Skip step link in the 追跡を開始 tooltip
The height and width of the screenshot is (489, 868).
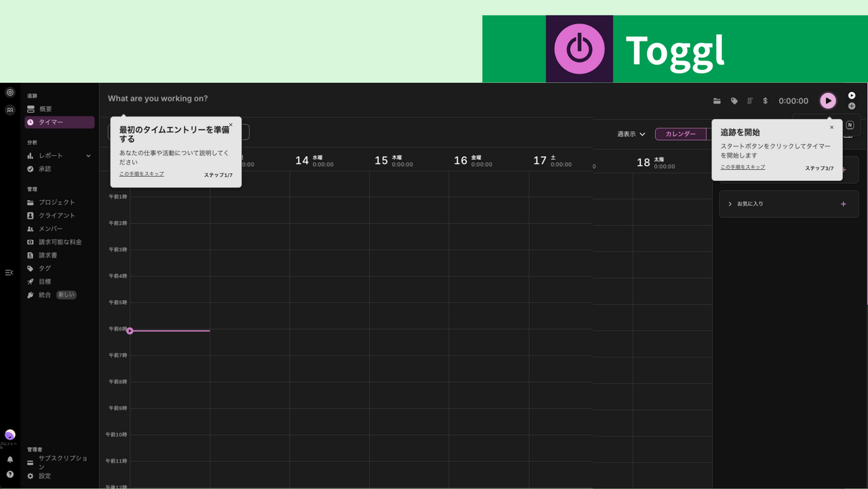742,167
